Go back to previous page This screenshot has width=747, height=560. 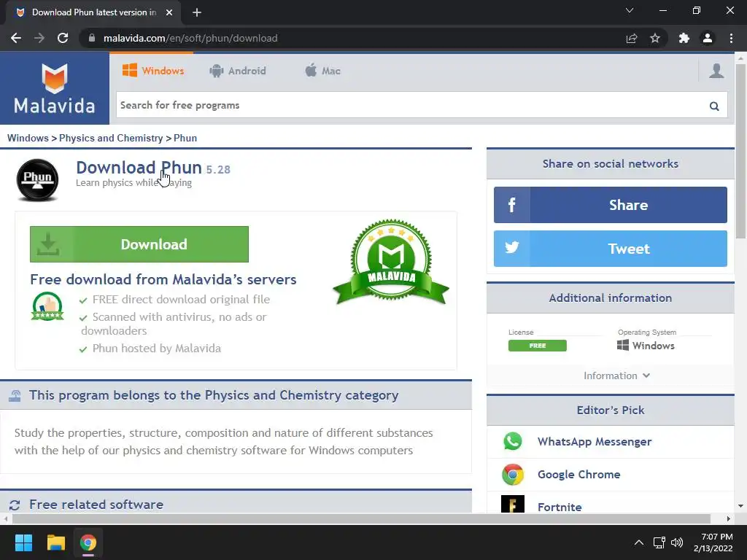[16, 38]
